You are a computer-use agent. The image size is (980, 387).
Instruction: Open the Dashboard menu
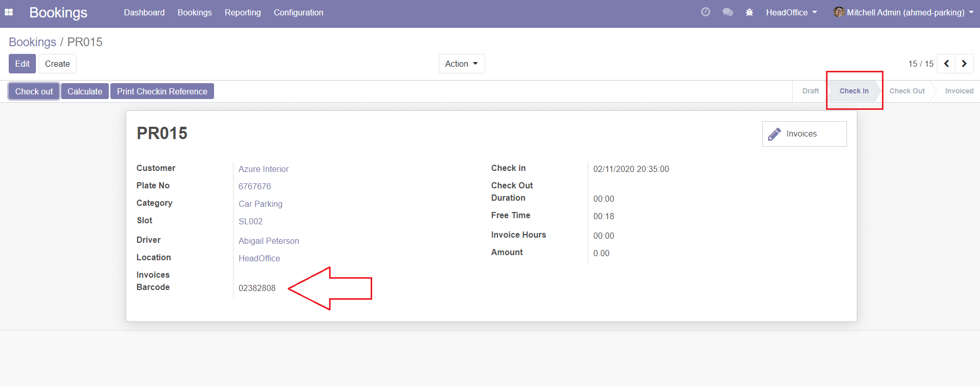[144, 12]
